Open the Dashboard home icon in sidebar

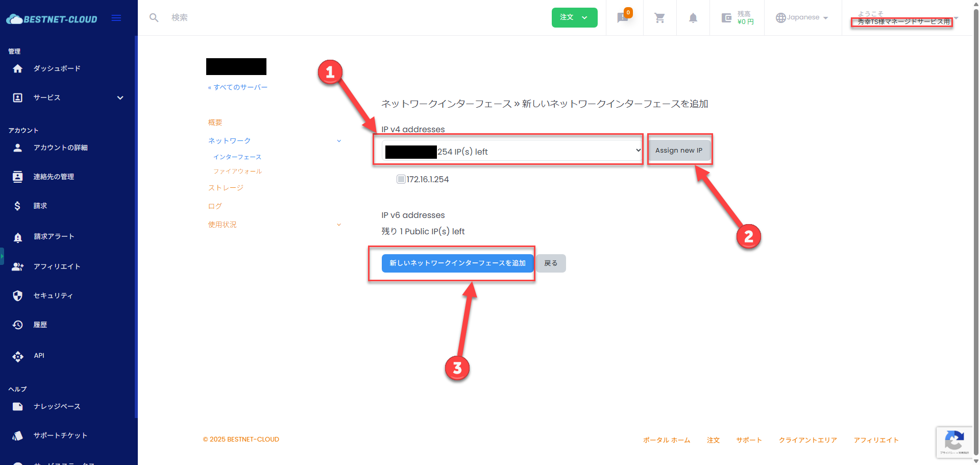point(18,68)
